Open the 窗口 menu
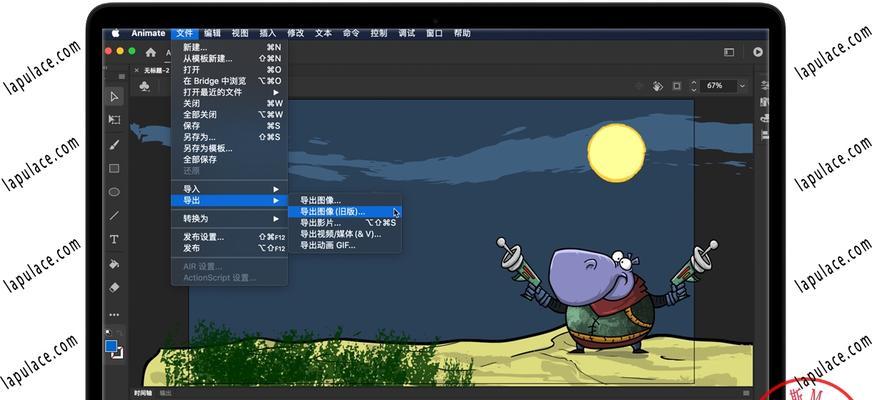Image resolution: width=872 pixels, height=400 pixels. pos(435,33)
